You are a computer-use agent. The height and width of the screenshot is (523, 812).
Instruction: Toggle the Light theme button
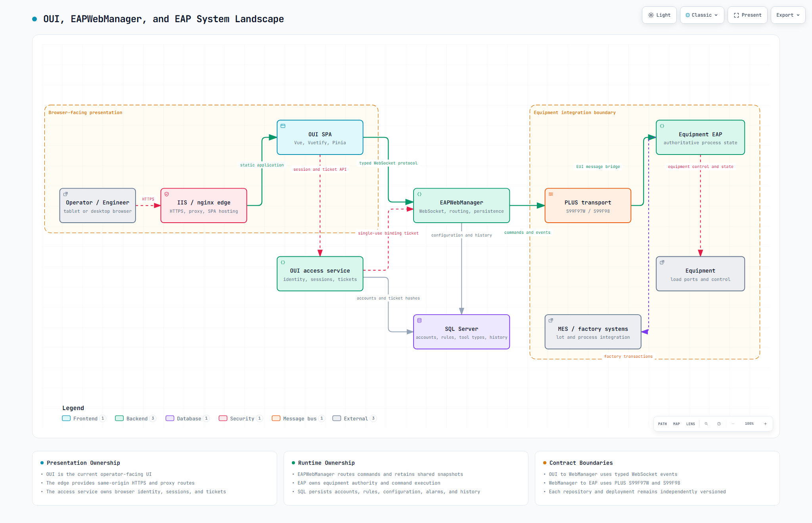pyautogui.click(x=659, y=15)
